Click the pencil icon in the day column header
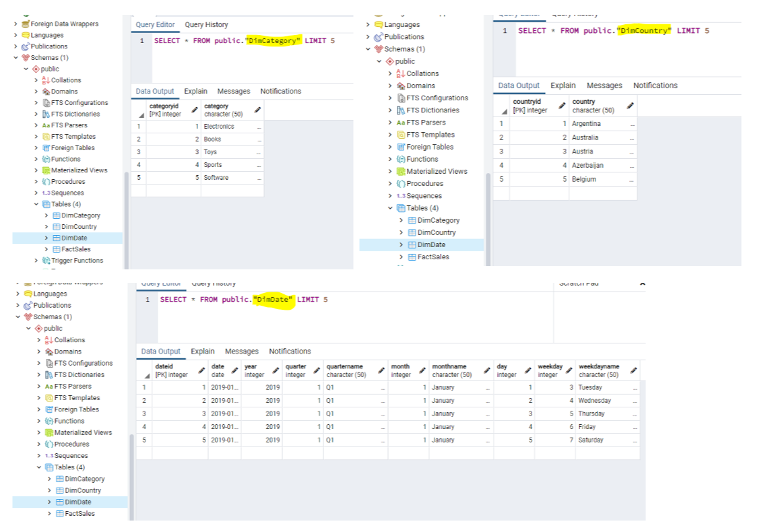Viewport: 766px width, 532px height. pos(528,370)
